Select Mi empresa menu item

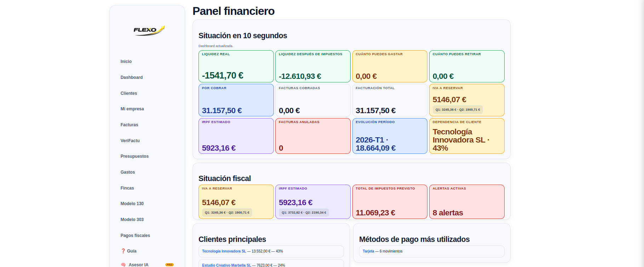(132, 109)
